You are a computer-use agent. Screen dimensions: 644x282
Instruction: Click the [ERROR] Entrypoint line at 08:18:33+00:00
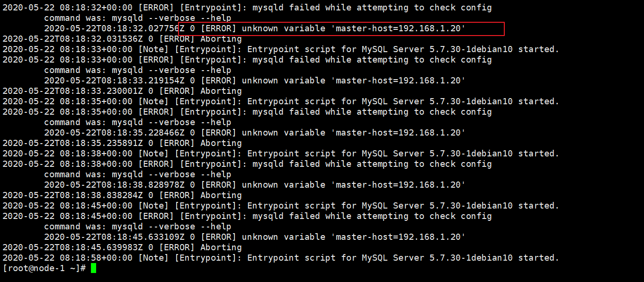coord(247,60)
